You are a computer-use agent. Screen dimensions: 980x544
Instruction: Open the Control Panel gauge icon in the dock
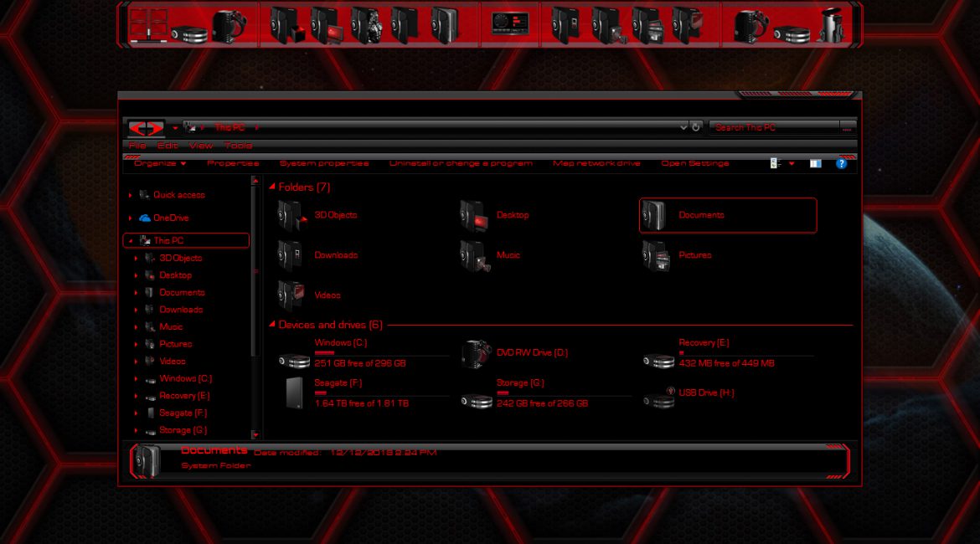[510, 23]
